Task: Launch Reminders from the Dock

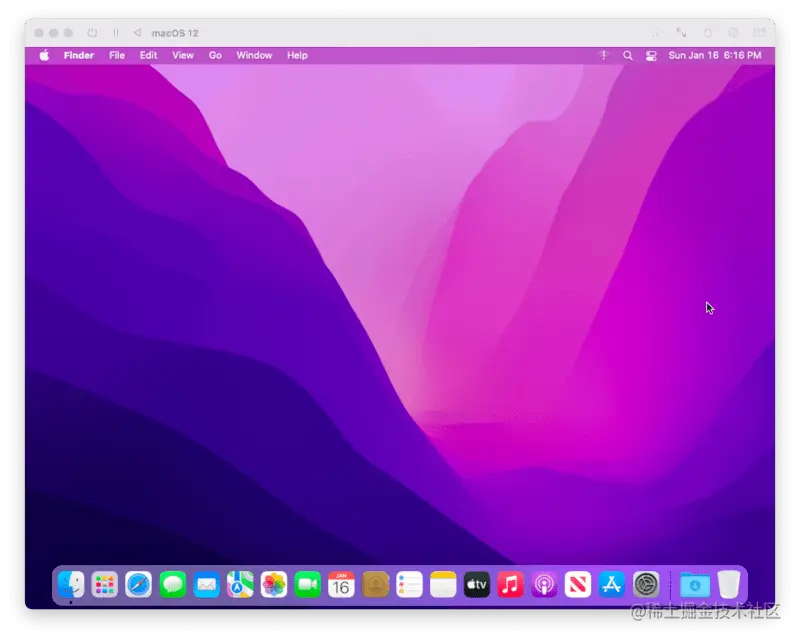Action: [x=409, y=584]
